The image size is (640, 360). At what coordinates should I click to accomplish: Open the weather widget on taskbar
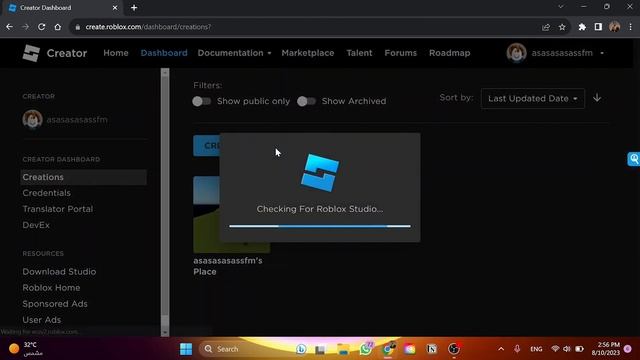(27, 349)
